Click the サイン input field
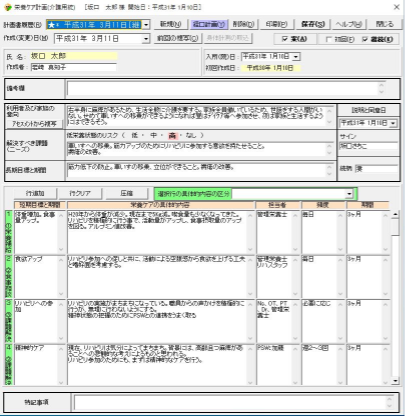 click(369, 146)
